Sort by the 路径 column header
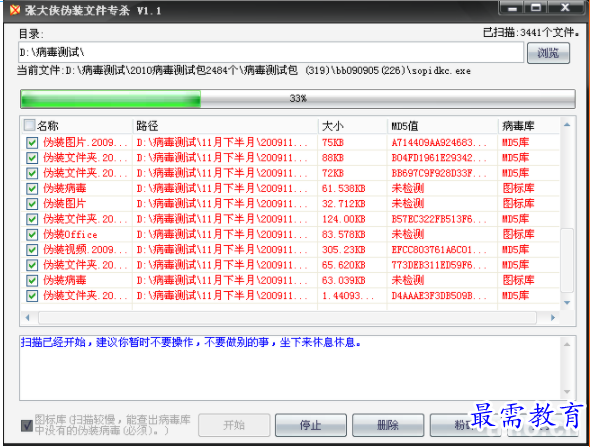 225,126
